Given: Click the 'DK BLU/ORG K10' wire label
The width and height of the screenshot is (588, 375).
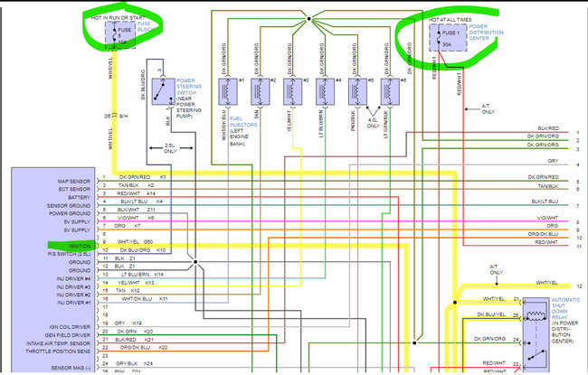Looking at the screenshot, I should point(143,250).
